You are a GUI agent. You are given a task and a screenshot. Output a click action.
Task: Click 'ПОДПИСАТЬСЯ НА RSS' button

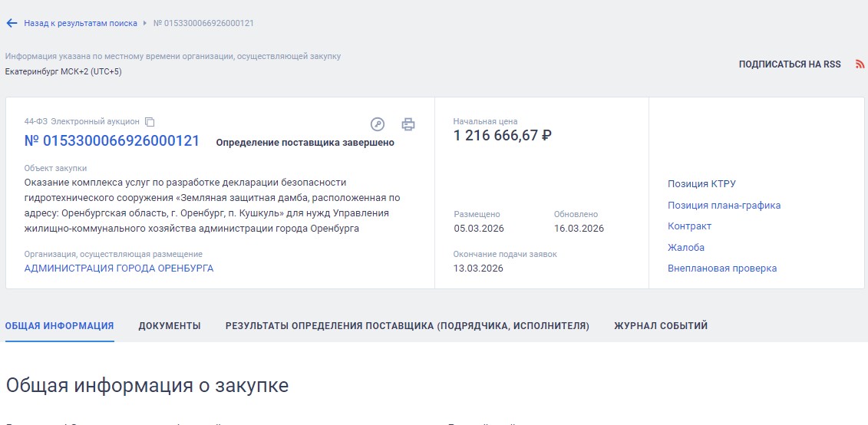pos(790,64)
